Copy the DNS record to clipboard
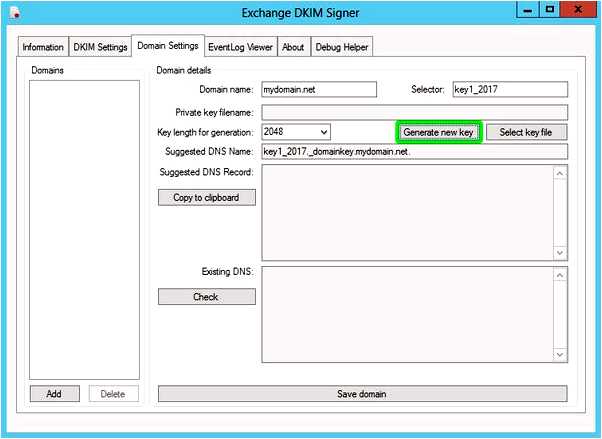 [207, 197]
